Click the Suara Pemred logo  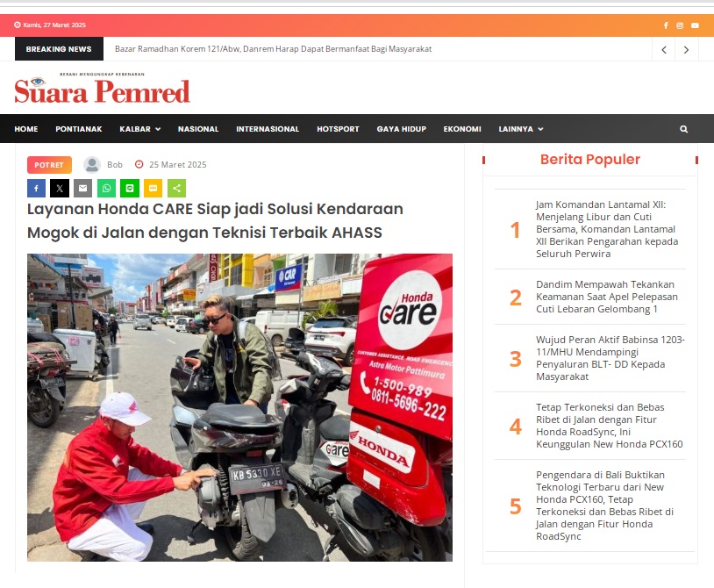(102, 89)
